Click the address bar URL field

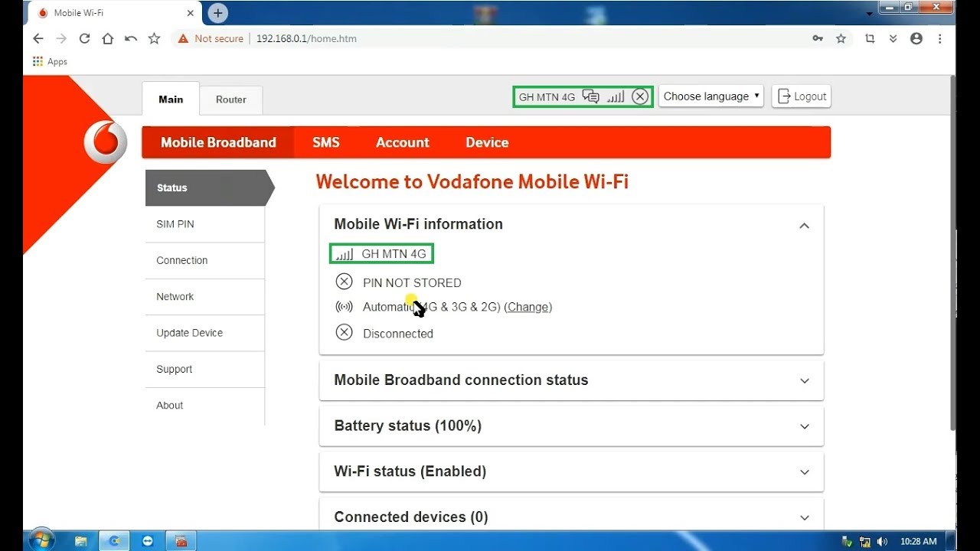(x=459, y=38)
